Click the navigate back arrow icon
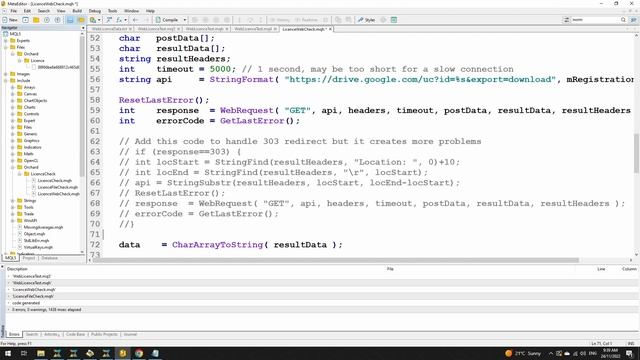Image resolution: width=640 pixels, height=360 pixels. (136, 20)
